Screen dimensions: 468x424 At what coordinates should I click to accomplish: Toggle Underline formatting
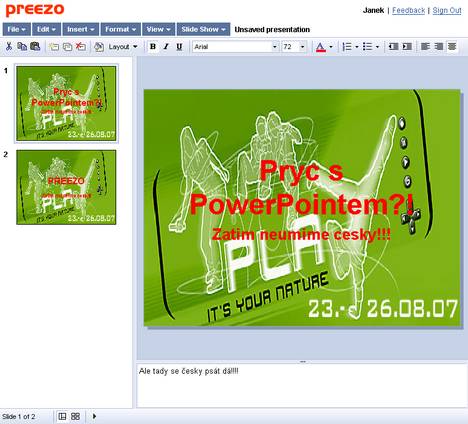pos(179,47)
